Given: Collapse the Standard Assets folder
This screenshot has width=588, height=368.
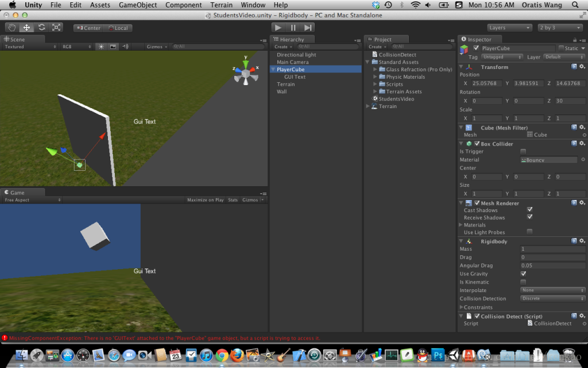Looking at the screenshot, I should tap(368, 62).
